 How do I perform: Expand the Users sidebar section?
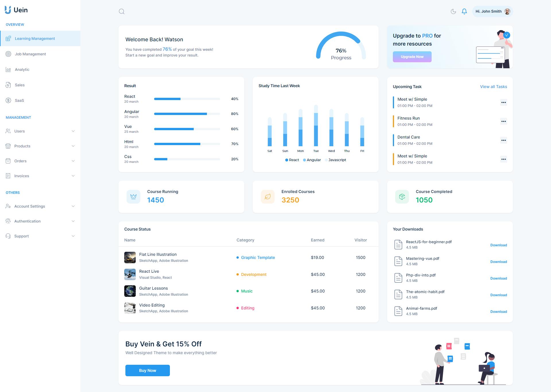point(73,131)
